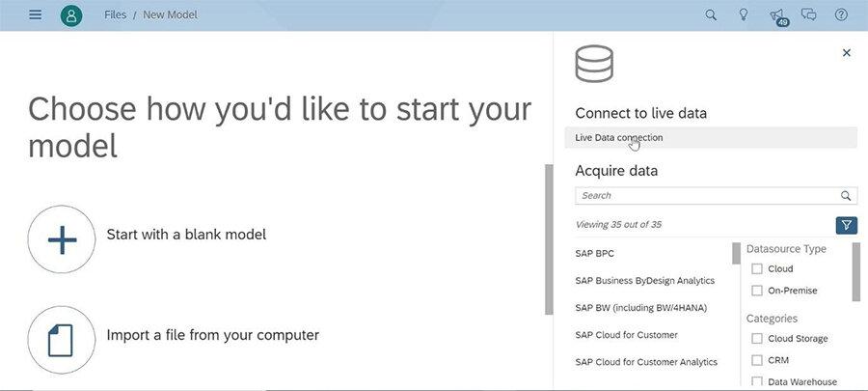The width and height of the screenshot is (868, 391).
Task: Open the search magnifier in header
Action: click(711, 15)
